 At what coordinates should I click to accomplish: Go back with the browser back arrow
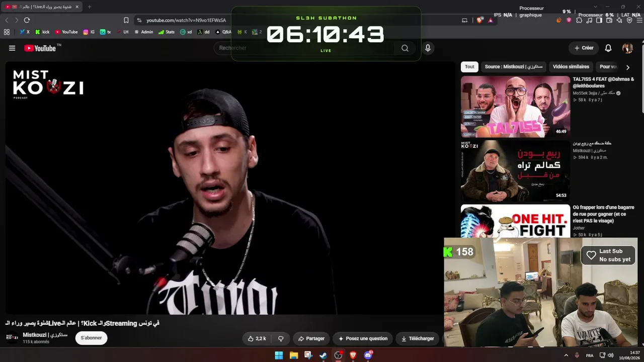click(7, 20)
